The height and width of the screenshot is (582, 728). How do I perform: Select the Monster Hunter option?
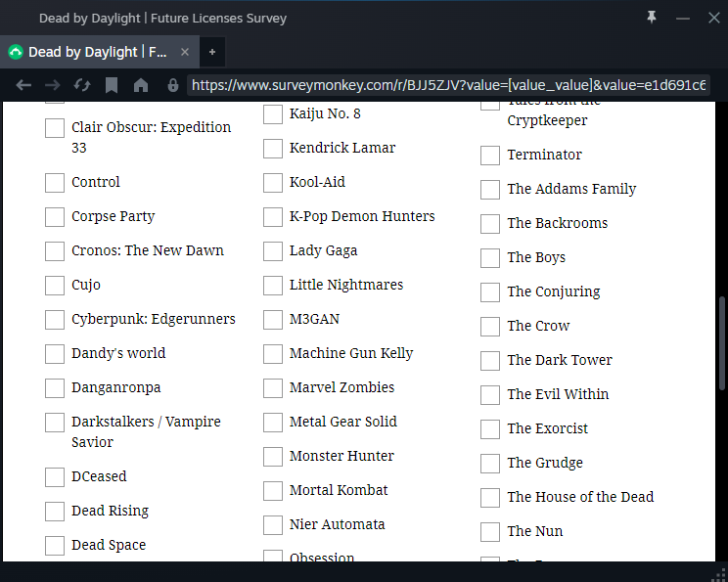273,457
